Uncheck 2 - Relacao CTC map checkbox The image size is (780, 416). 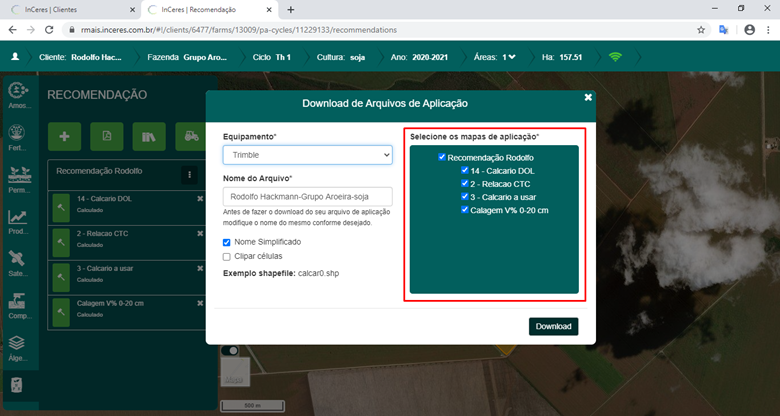coord(465,183)
